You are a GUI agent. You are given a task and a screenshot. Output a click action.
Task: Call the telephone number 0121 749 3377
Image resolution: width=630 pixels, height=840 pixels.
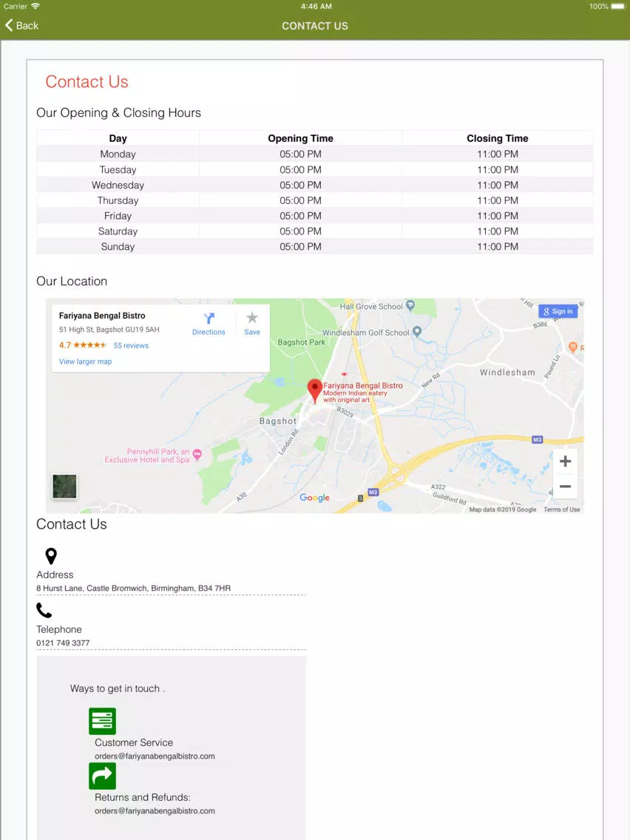coord(63,643)
